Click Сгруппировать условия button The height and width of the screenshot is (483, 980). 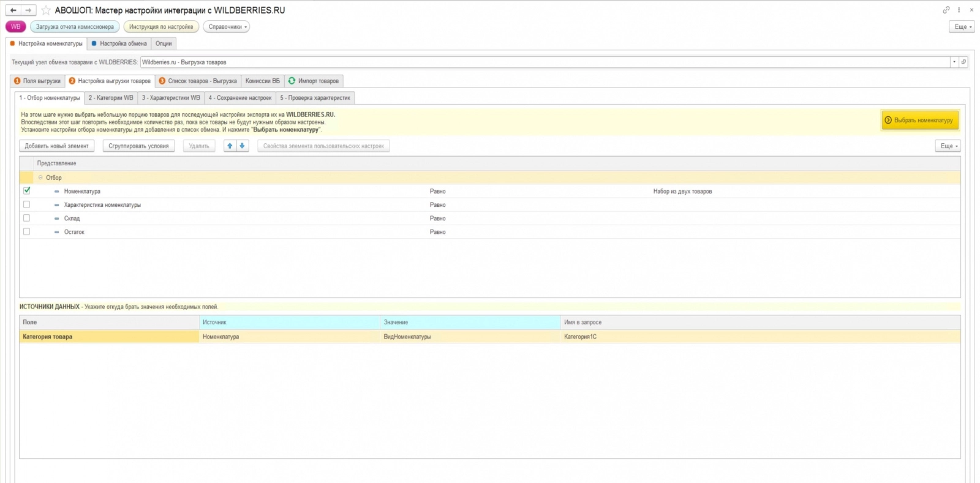(138, 146)
